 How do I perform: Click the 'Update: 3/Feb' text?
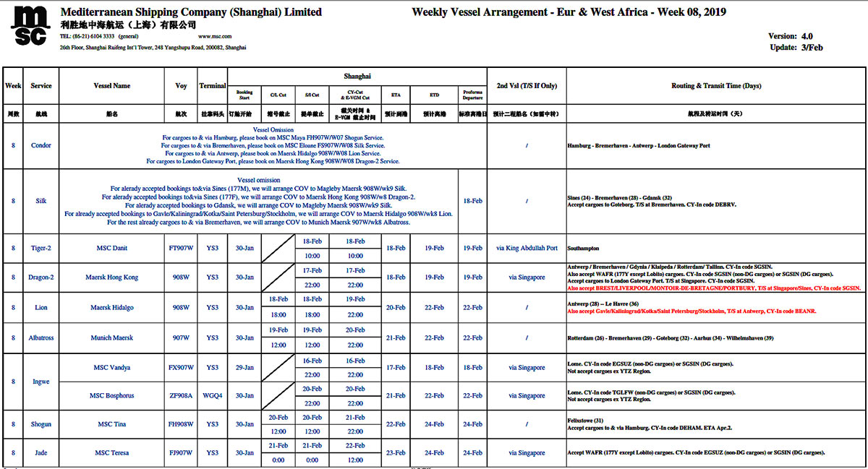click(x=796, y=48)
